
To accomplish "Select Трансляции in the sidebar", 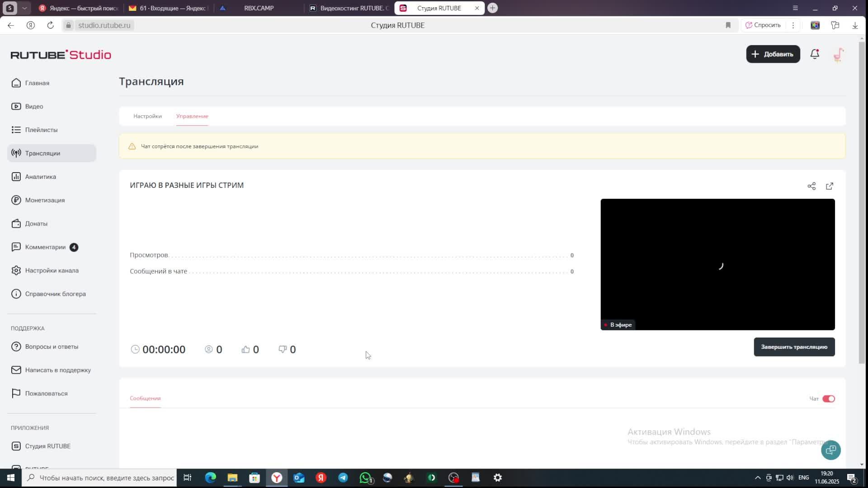I will click(x=52, y=153).
